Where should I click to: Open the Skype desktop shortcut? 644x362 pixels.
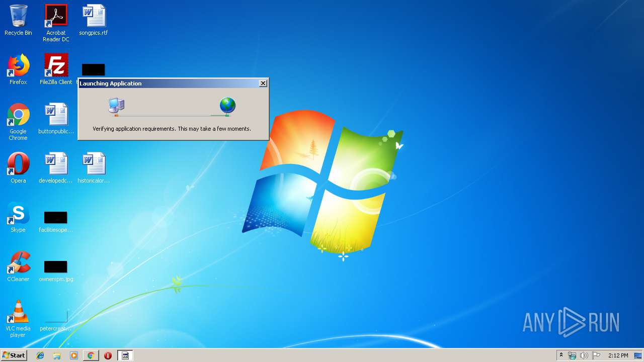coord(18,217)
